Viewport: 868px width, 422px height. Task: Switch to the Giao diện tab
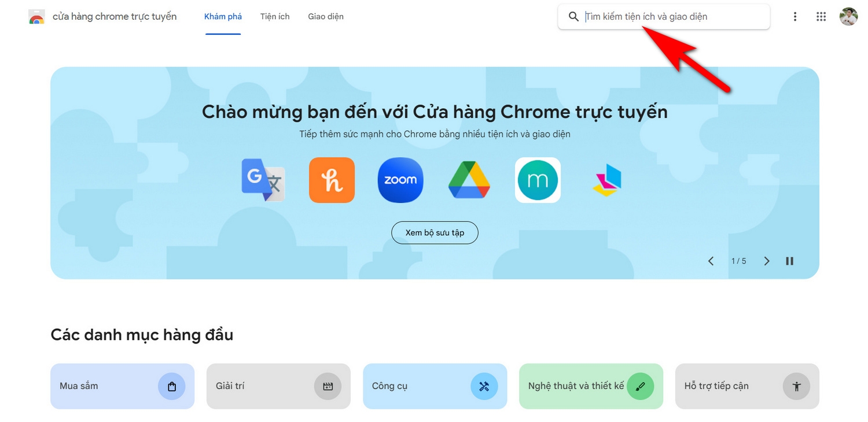pos(326,17)
